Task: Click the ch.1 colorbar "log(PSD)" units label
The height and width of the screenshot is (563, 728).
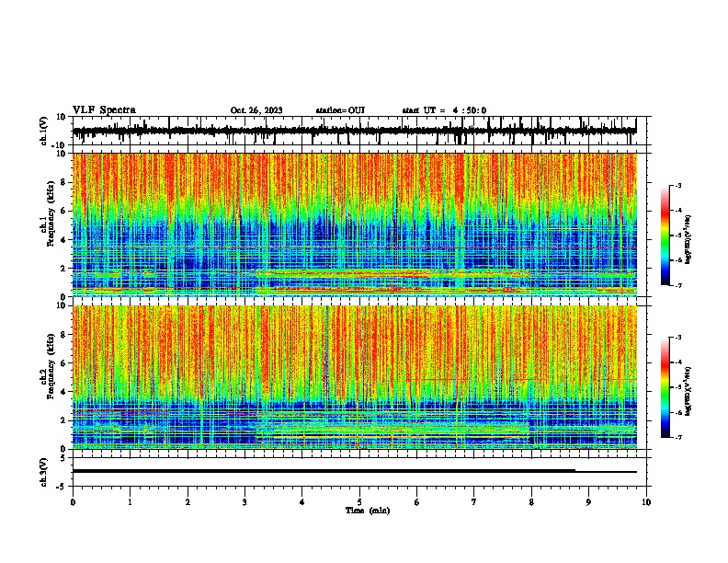Action: [x=688, y=240]
